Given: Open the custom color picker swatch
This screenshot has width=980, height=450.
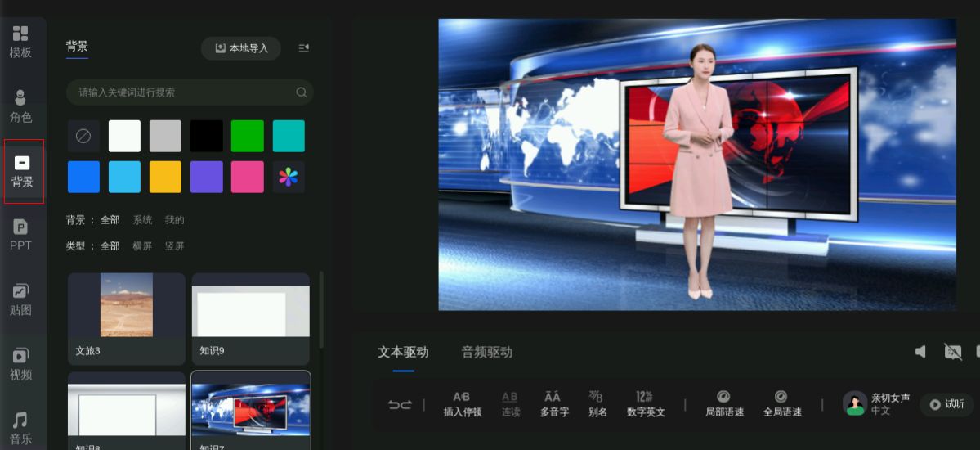Looking at the screenshot, I should click(288, 177).
